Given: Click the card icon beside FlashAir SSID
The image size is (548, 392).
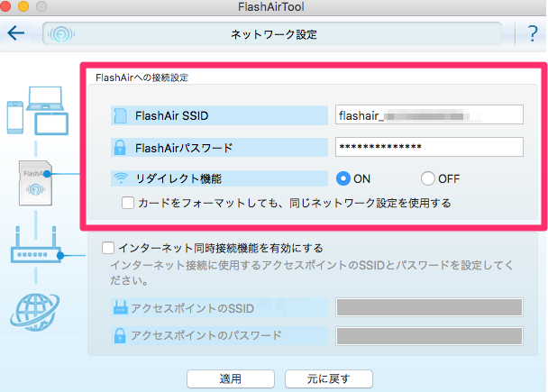Looking at the screenshot, I should (120, 115).
